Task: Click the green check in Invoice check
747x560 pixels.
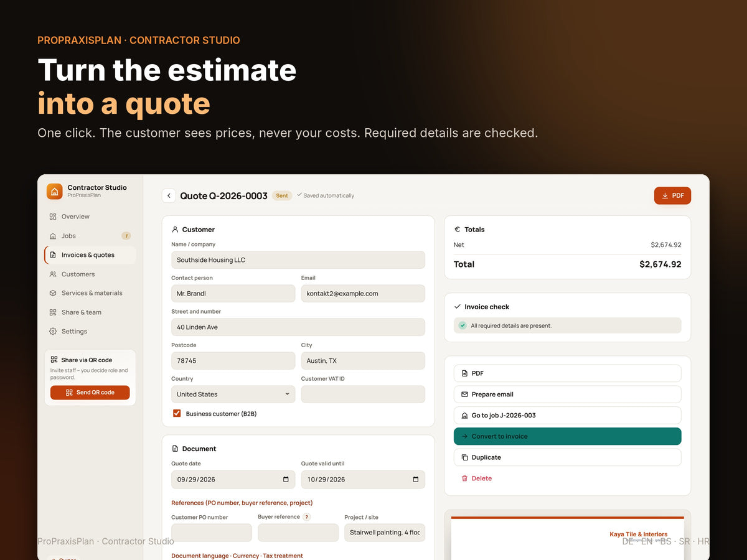Action: pos(463,325)
